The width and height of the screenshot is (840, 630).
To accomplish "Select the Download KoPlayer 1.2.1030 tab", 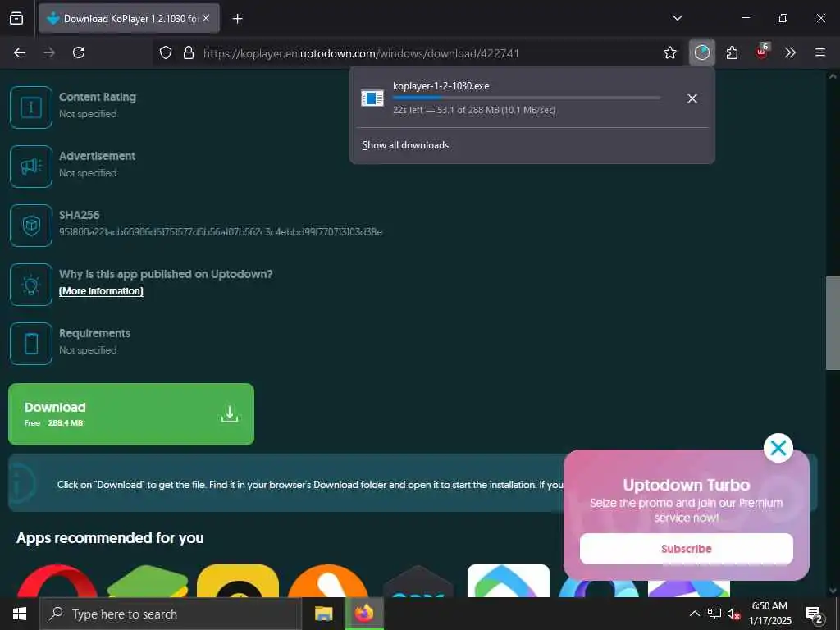I will (x=129, y=19).
